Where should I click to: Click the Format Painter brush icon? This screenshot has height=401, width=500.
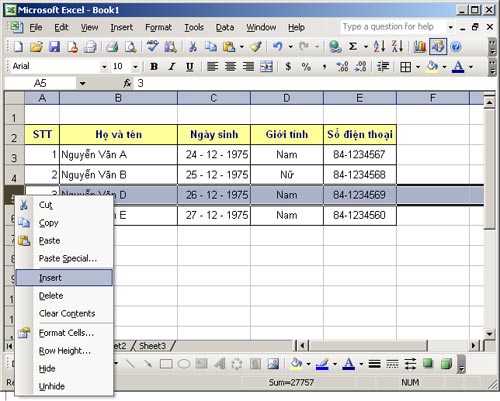coord(256,47)
